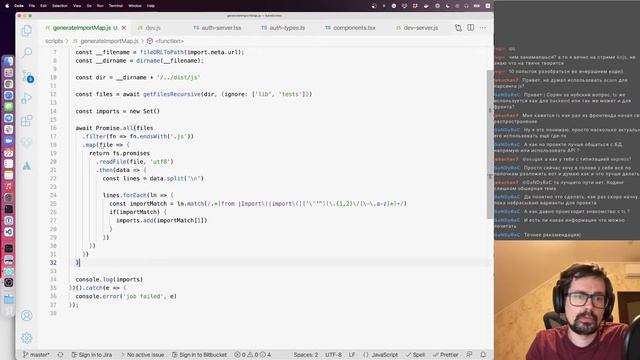Click the open changes icon in editor toolbar
This screenshot has height=360, width=640.
coord(458,28)
